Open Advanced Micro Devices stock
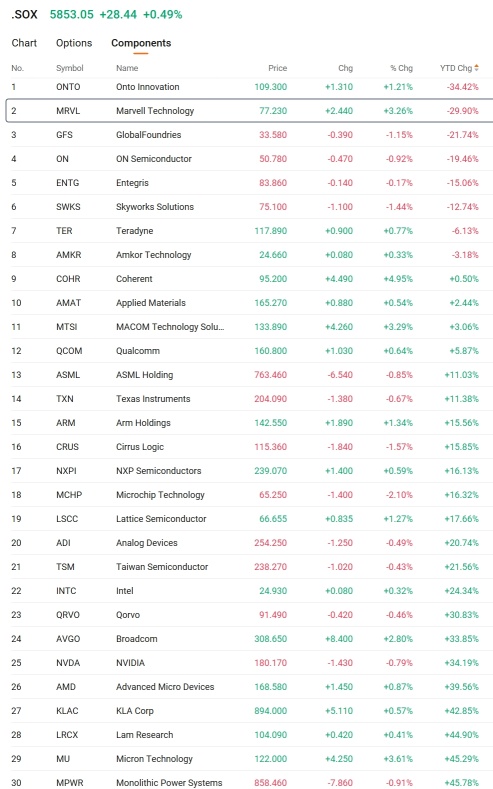The width and height of the screenshot is (493, 789). [x=165, y=687]
